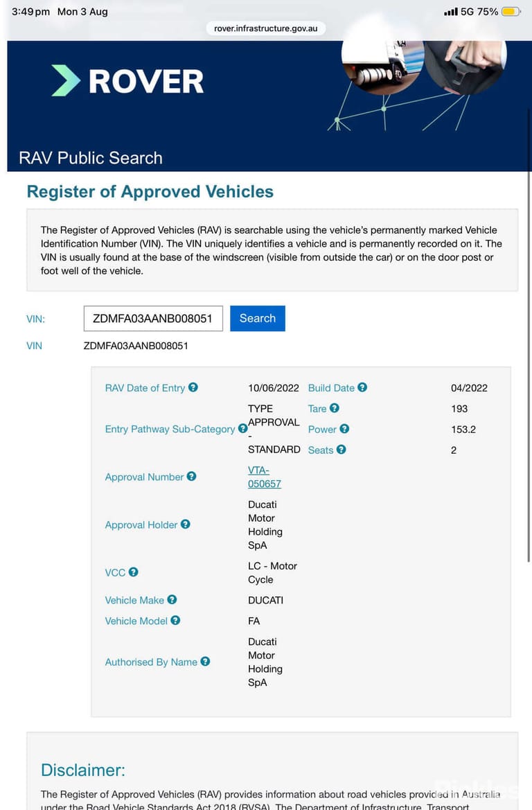Click the help icon next to Authorised By Name

click(x=205, y=661)
